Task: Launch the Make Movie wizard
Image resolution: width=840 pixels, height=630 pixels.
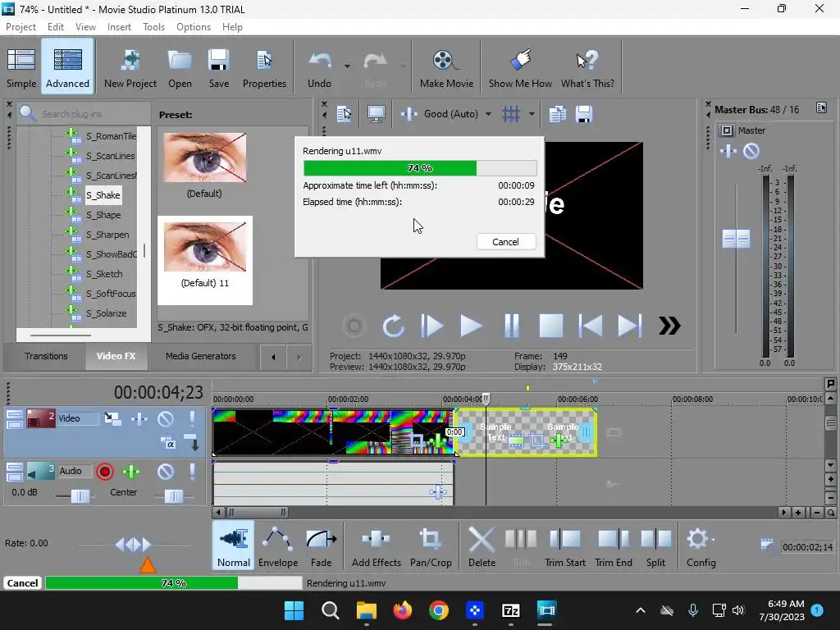Action: point(446,66)
